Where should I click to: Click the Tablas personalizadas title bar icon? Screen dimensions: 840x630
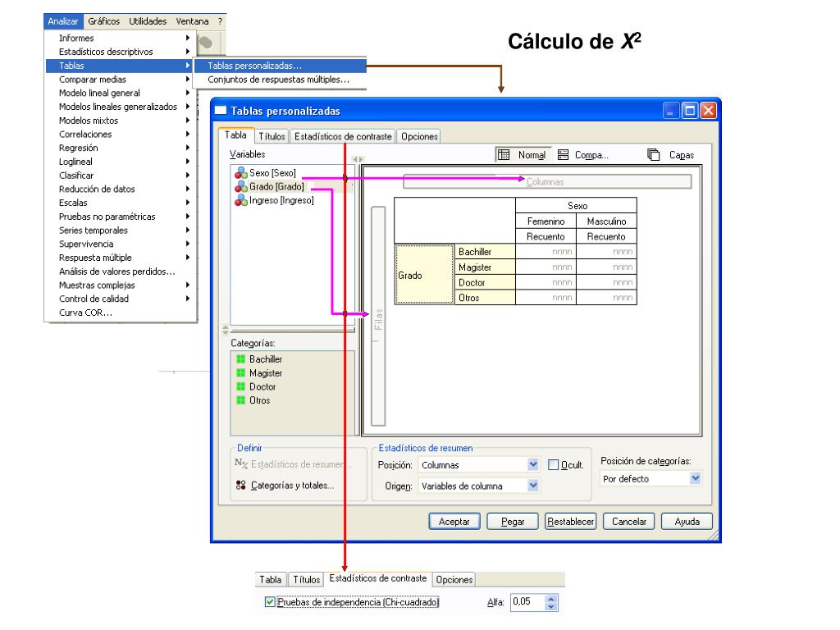(x=221, y=111)
